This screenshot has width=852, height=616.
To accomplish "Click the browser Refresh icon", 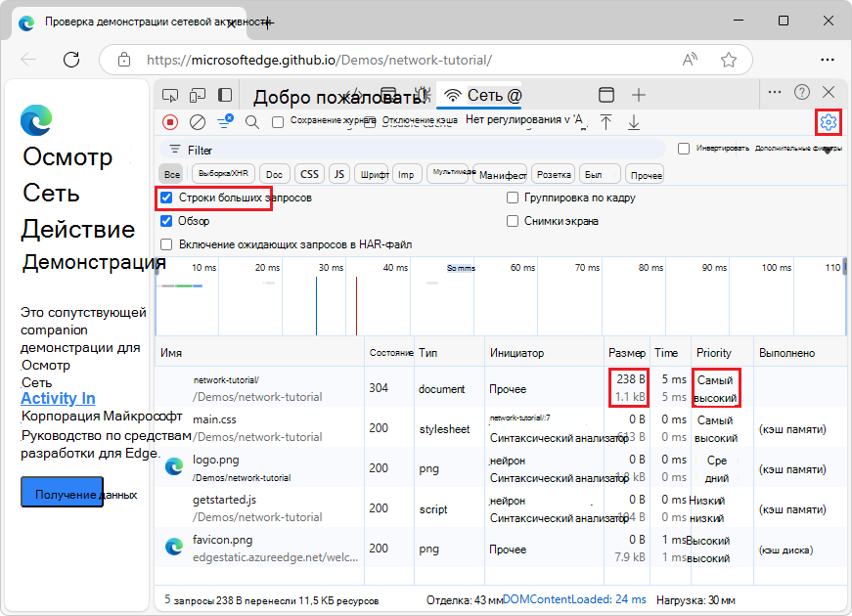I will coord(71,60).
